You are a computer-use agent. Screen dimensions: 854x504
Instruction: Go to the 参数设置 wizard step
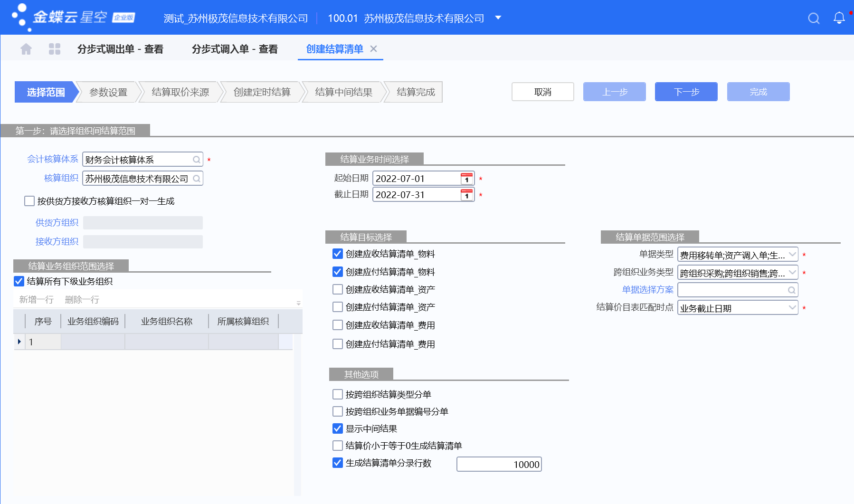tap(108, 92)
